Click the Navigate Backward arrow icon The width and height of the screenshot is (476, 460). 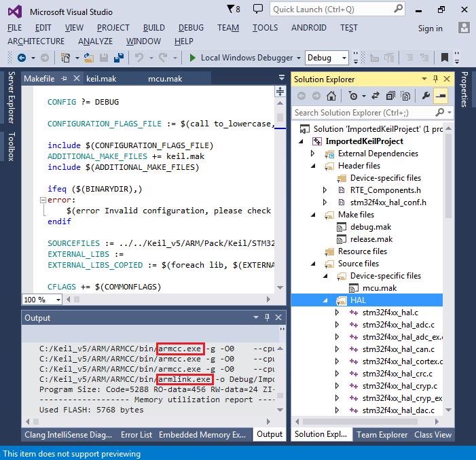coord(22,58)
